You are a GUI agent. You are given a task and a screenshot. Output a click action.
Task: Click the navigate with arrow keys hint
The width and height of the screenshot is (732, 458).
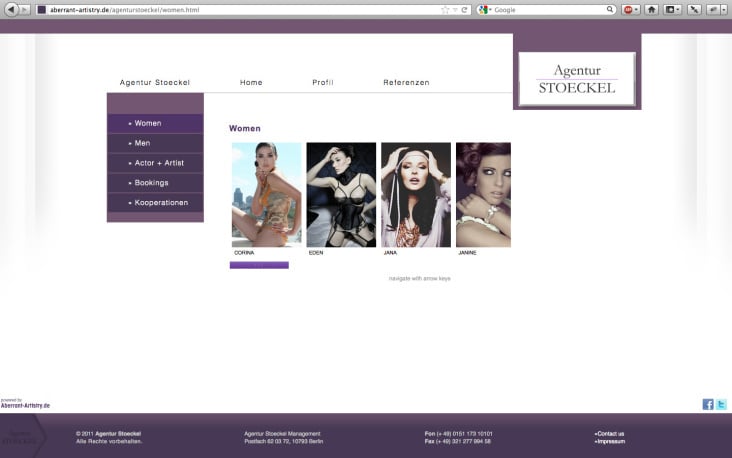tap(420, 278)
